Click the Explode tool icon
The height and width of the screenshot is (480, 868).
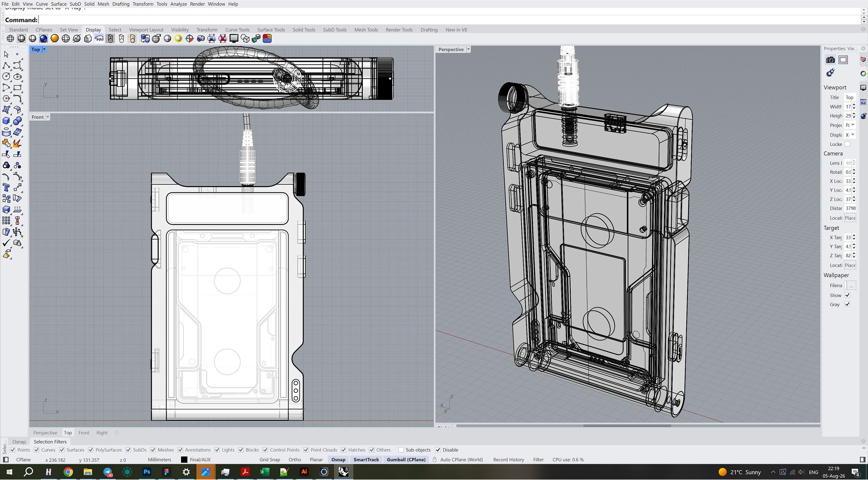click(17, 143)
